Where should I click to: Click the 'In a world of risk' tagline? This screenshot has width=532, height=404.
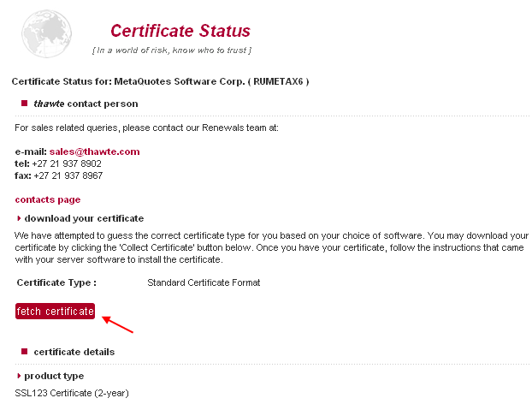pyautogui.click(x=172, y=50)
